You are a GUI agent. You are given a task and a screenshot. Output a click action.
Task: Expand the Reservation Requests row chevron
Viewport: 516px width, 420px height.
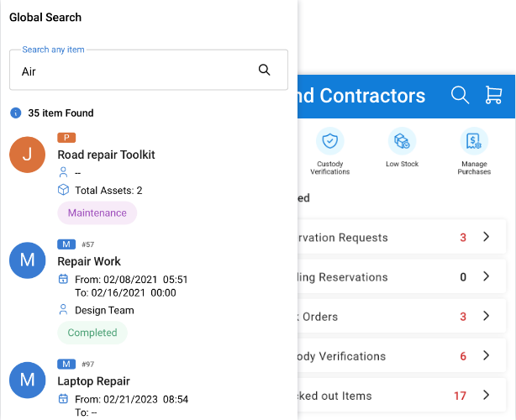[486, 237]
